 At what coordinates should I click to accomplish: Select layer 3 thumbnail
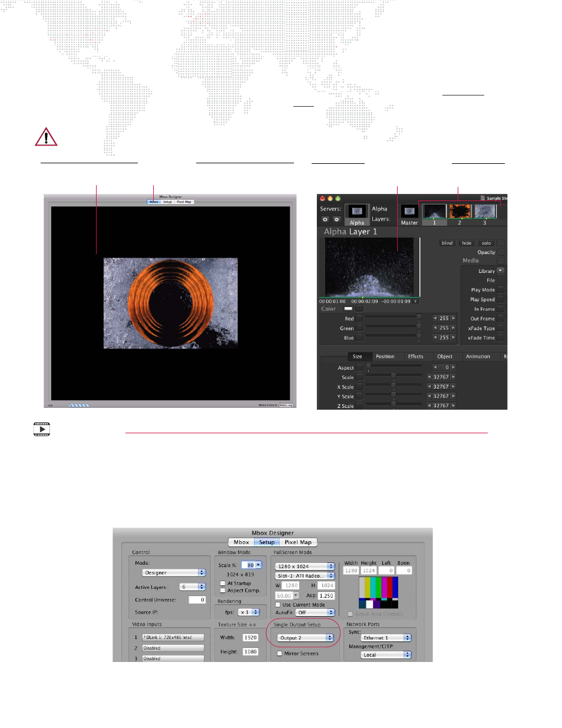click(x=485, y=212)
